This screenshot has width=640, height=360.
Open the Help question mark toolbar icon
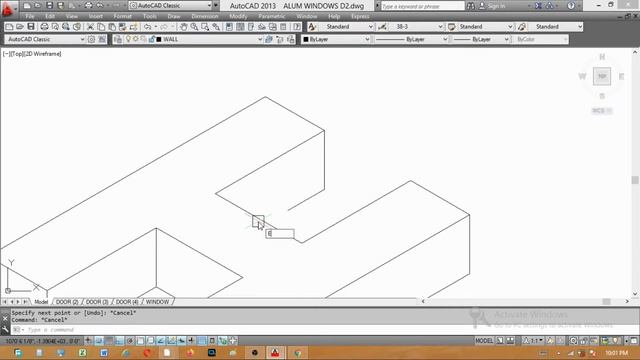pos(297,27)
